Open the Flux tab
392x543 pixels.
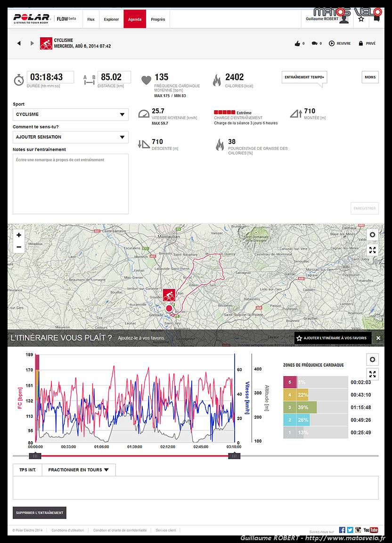pyautogui.click(x=91, y=19)
